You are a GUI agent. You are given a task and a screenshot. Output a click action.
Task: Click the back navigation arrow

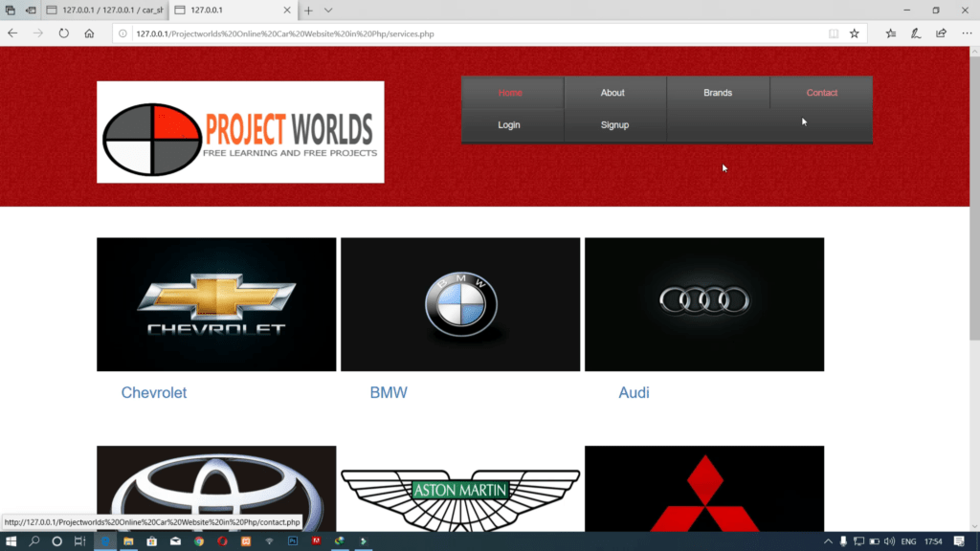(x=11, y=32)
